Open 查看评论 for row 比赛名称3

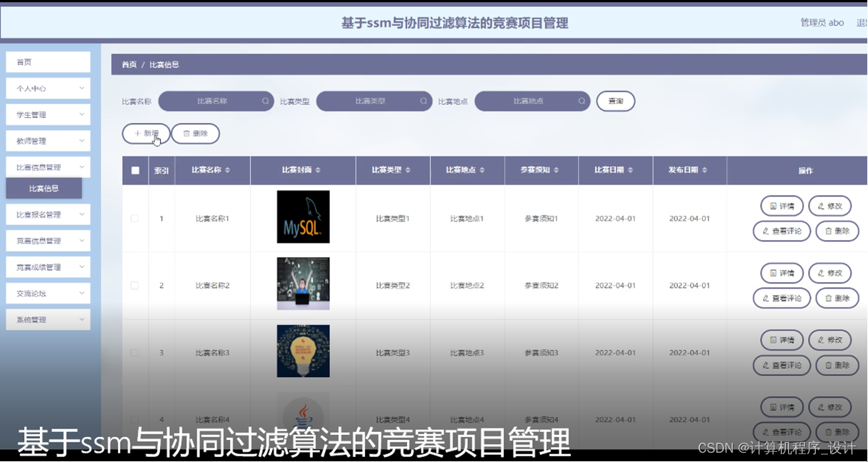[782, 365]
